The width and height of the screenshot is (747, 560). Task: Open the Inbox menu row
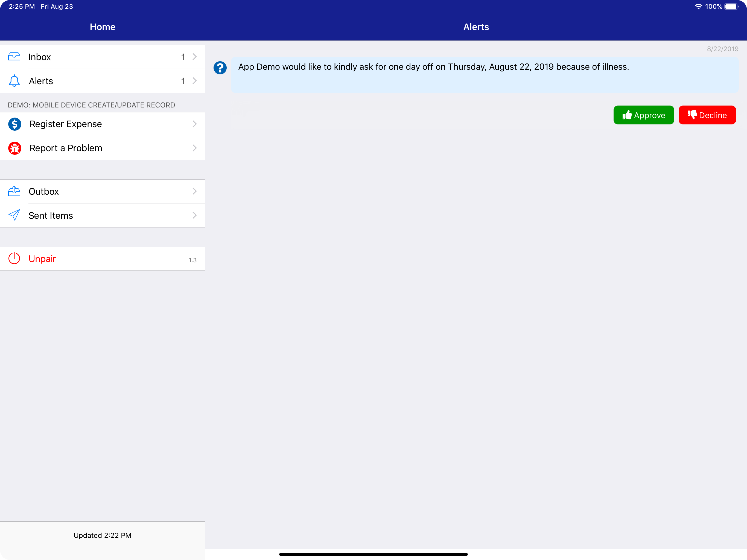coord(102,57)
